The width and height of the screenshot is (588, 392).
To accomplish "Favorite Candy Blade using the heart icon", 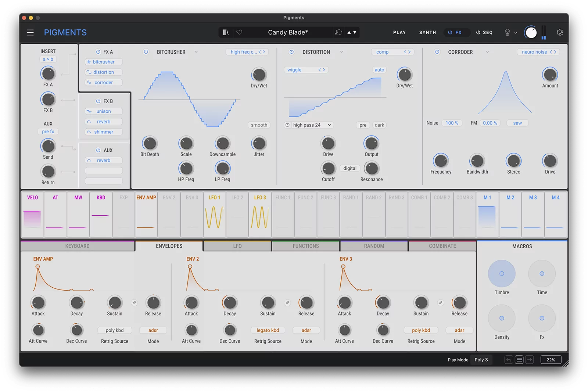I will [239, 32].
